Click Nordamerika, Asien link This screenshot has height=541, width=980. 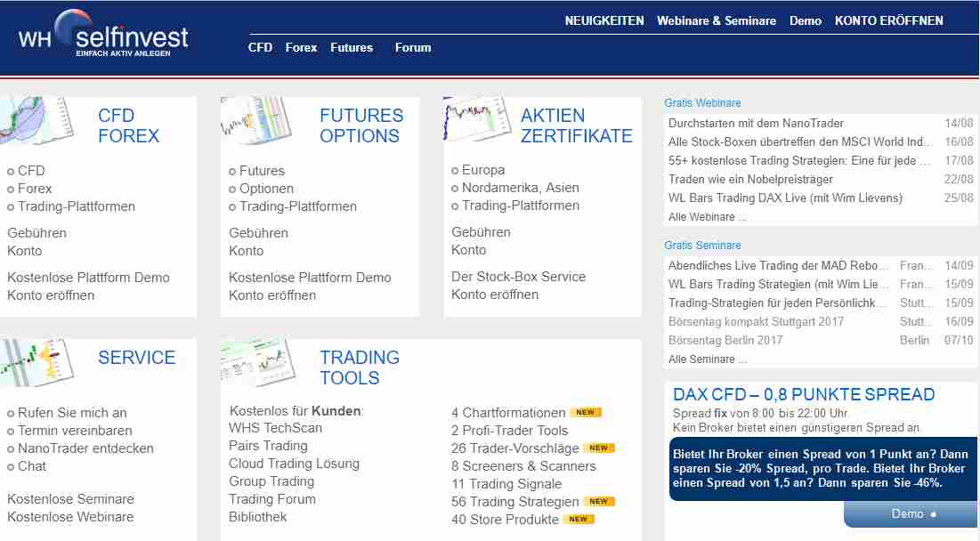tap(520, 188)
